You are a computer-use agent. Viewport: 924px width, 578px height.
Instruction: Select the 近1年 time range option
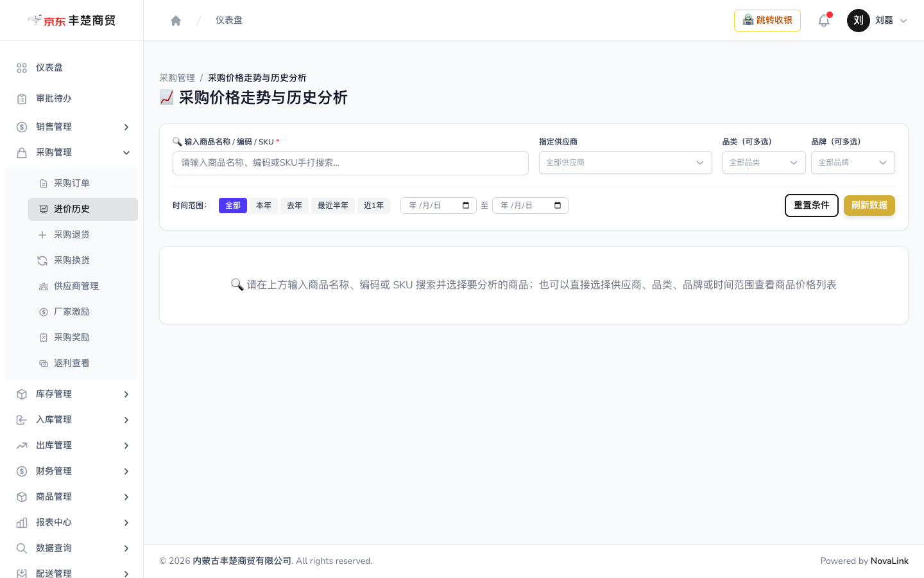(x=374, y=206)
